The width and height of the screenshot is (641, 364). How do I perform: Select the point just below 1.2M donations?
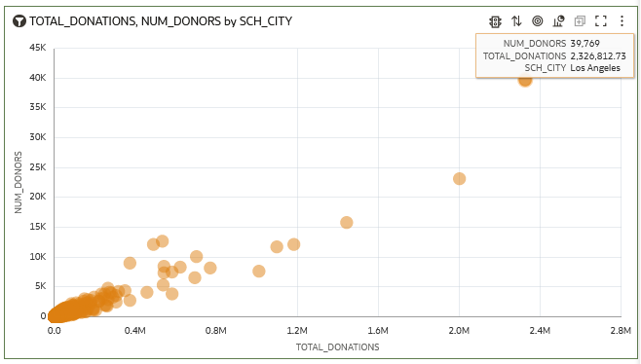click(293, 244)
